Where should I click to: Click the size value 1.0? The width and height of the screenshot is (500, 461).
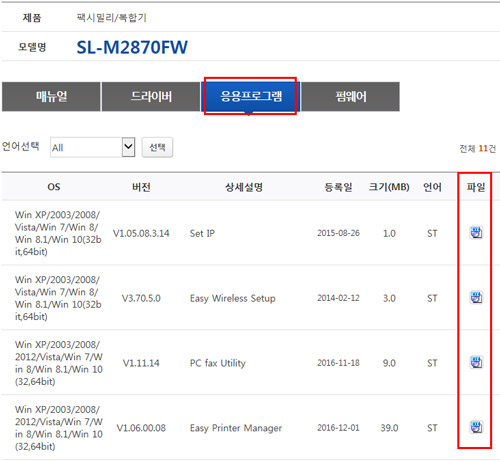[389, 233]
